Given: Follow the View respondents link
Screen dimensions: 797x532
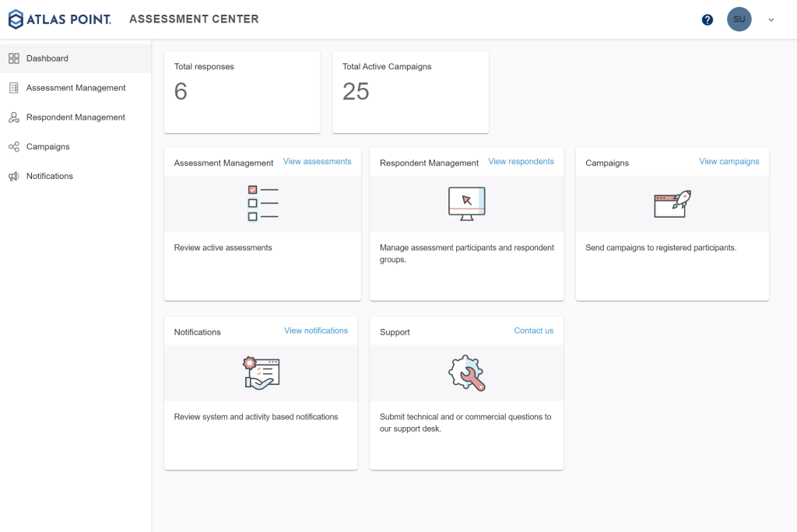Looking at the screenshot, I should [521, 162].
